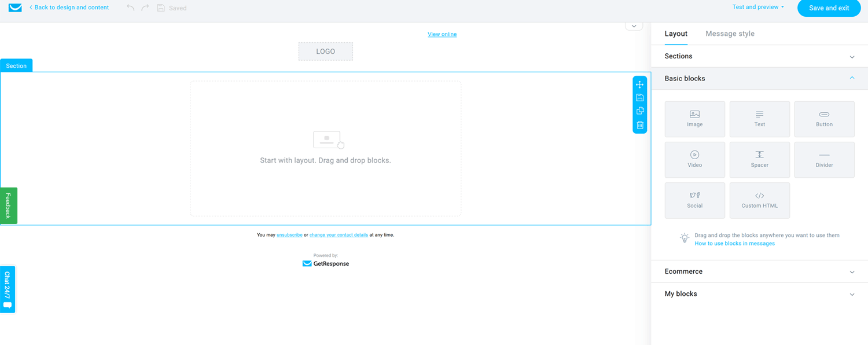Select the Spacer block
The image size is (868, 345).
tap(759, 160)
